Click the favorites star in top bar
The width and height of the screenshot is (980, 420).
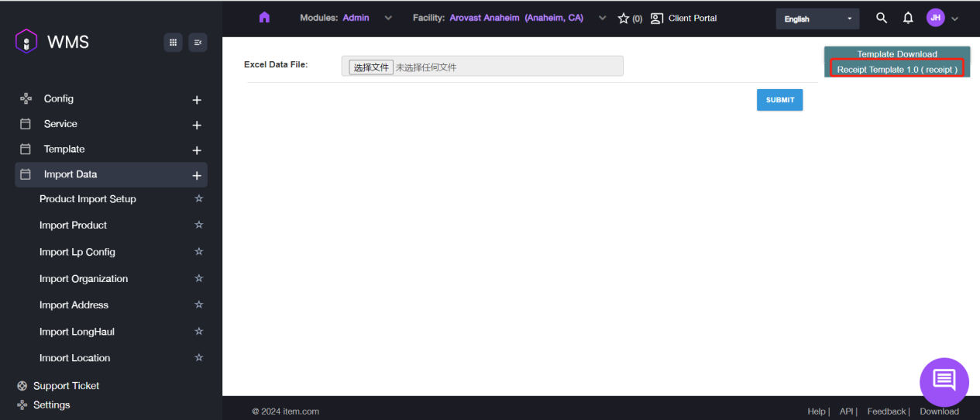click(624, 19)
